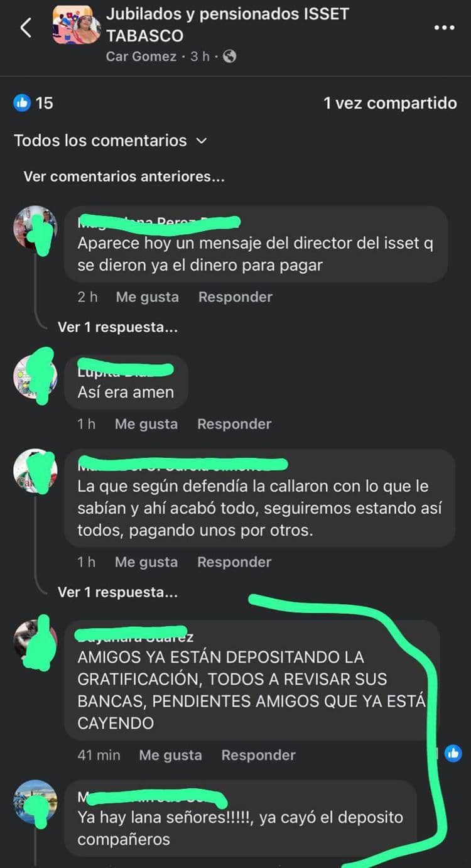Open avatar of 'Ya hay lana' commenter
Screen dimensions: 471x868
[35, 802]
